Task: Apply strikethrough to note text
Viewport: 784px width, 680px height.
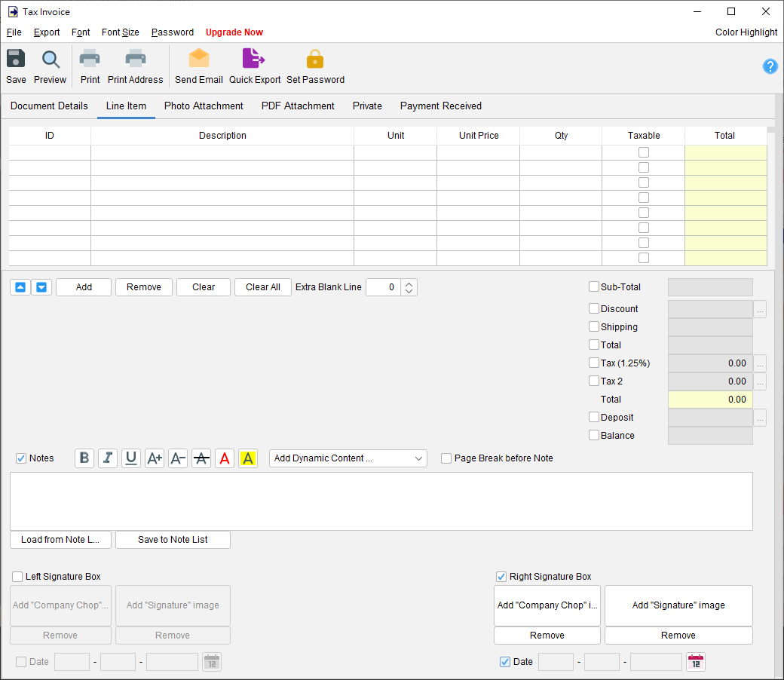Action: tap(201, 458)
